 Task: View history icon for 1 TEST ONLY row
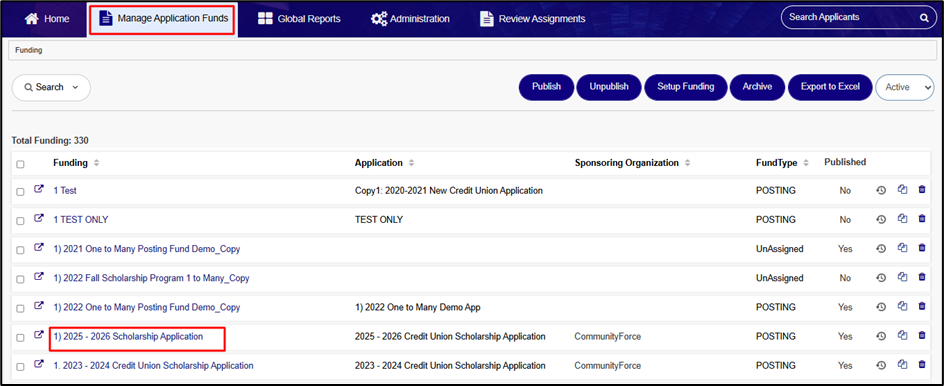coord(881,219)
